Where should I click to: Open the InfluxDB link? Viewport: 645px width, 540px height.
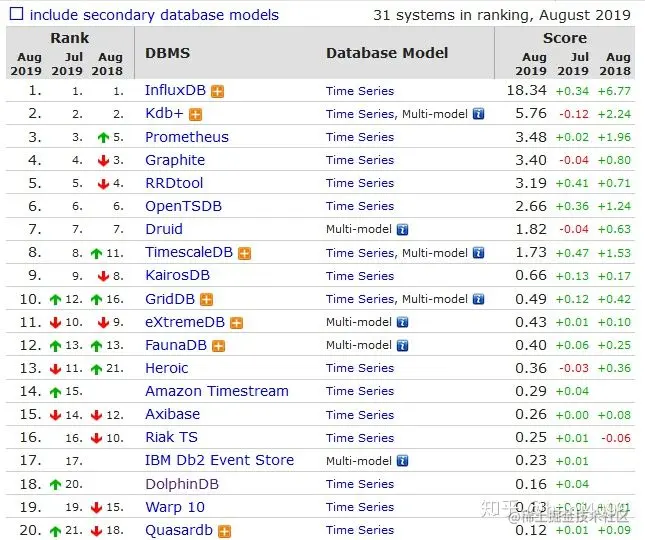175,90
